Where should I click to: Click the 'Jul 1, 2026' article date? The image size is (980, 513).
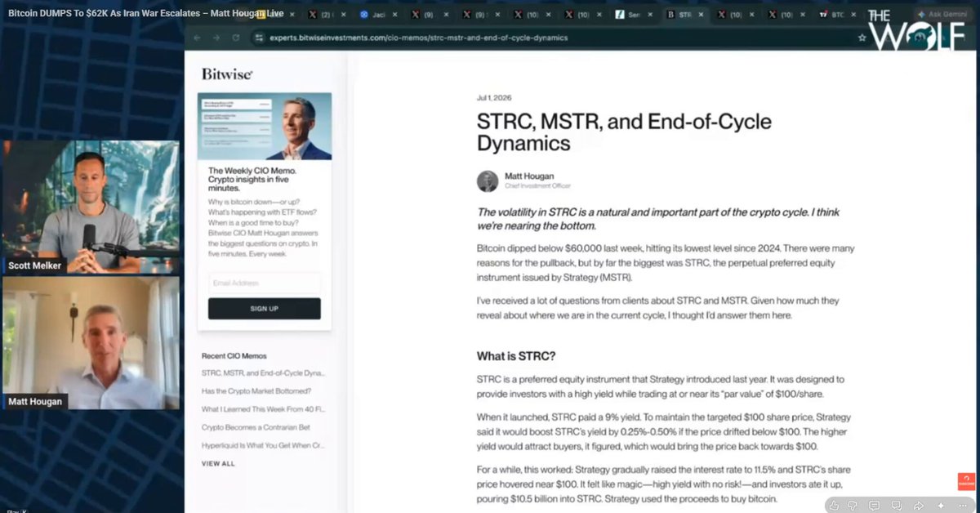[x=494, y=98]
